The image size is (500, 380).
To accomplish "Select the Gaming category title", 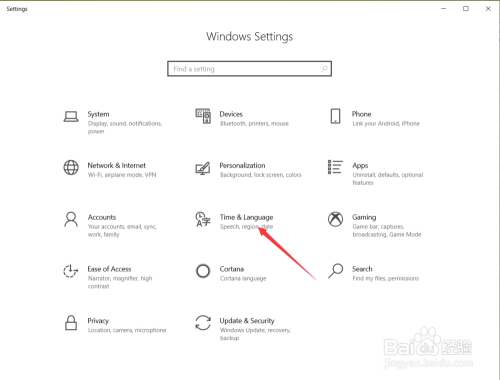I will click(364, 217).
